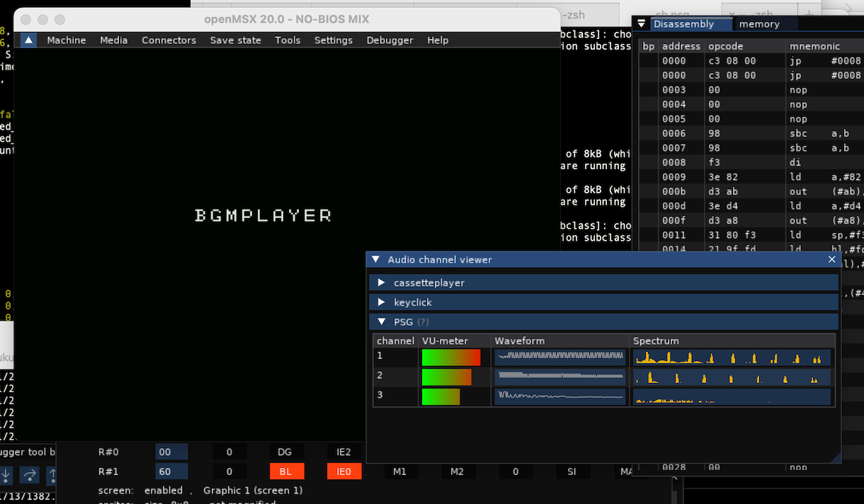Collapse the Audio channel viewer window triangle
Viewport: 864px width, 504px height.
point(375,260)
